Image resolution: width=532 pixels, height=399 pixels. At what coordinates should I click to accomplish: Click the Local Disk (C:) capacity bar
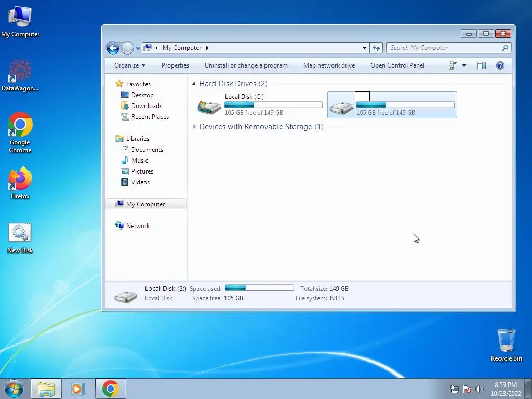pyautogui.click(x=273, y=104)
